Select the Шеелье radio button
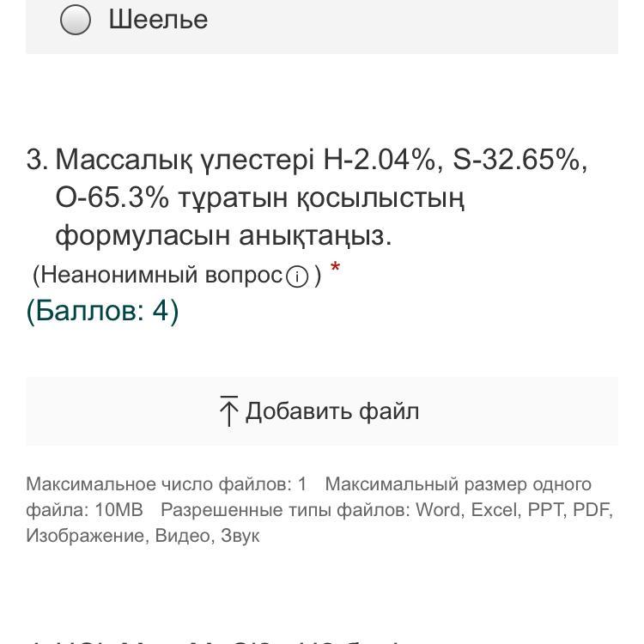644x644 pixels. click(76, 20)
